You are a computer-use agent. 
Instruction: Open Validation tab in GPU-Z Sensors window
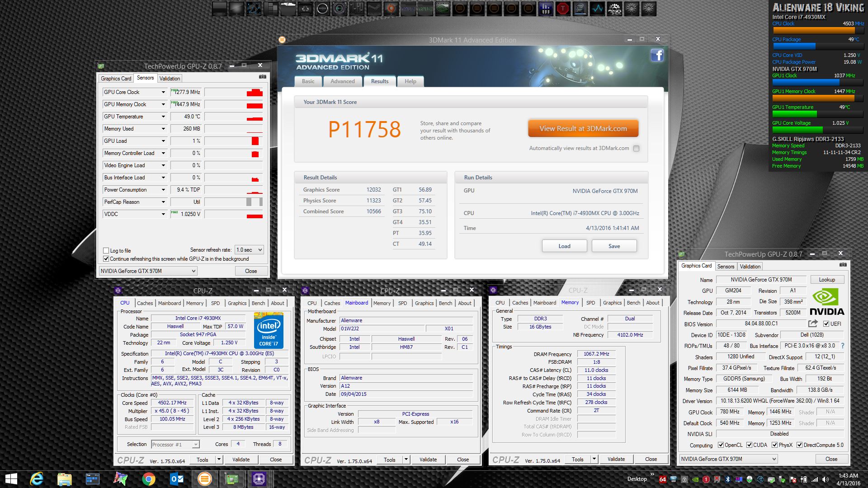[x=170, y=79]
